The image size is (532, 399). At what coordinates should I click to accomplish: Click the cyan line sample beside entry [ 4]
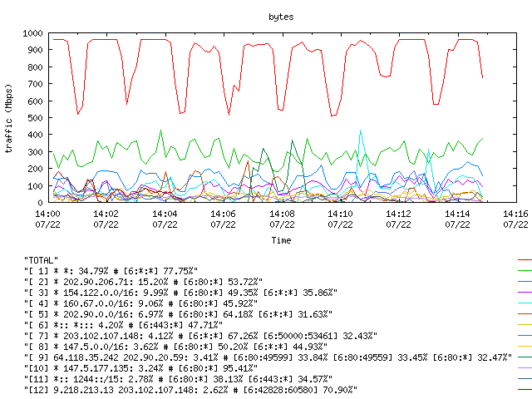[x=525, y=303]
